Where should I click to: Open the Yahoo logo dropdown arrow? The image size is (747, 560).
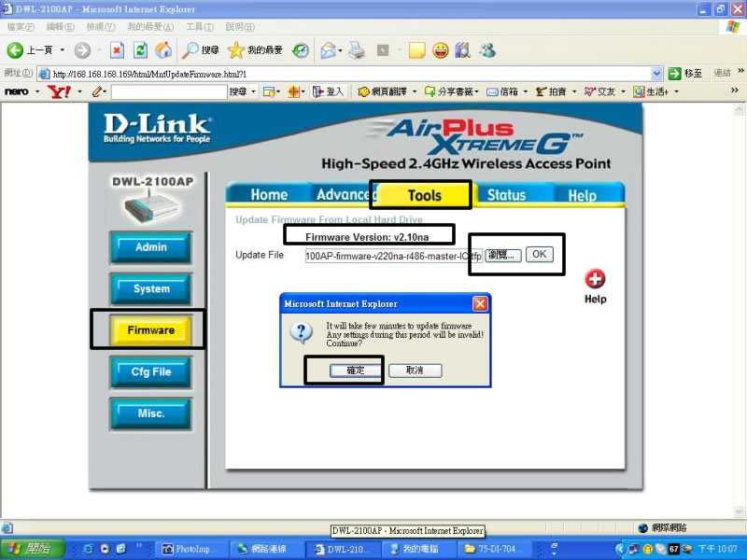pos(79,91)
